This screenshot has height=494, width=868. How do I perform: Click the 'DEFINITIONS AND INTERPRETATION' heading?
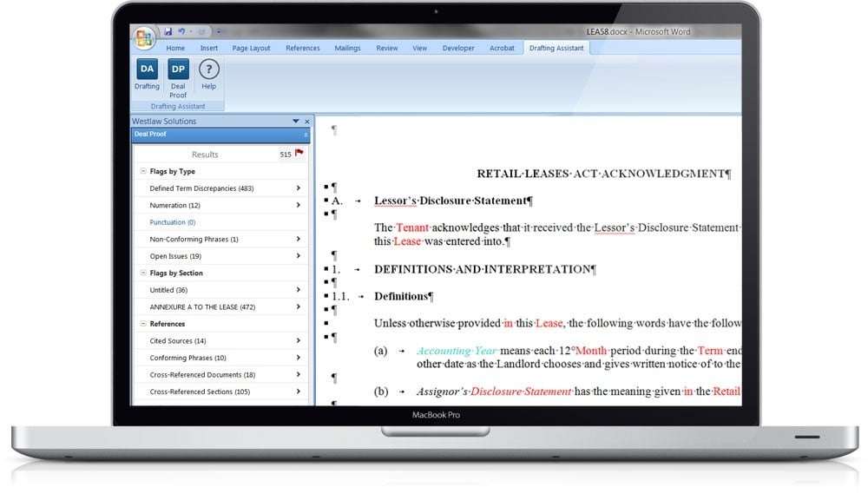click(484, 269)
